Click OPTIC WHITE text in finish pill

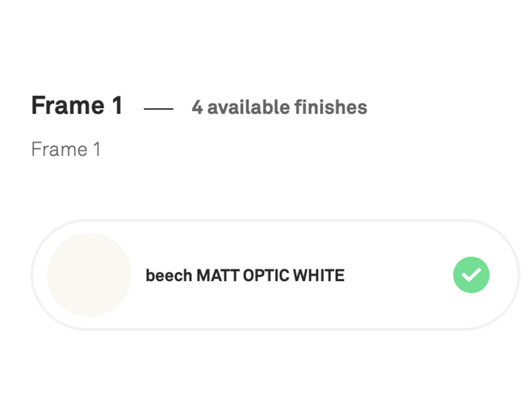pos(293,276)
